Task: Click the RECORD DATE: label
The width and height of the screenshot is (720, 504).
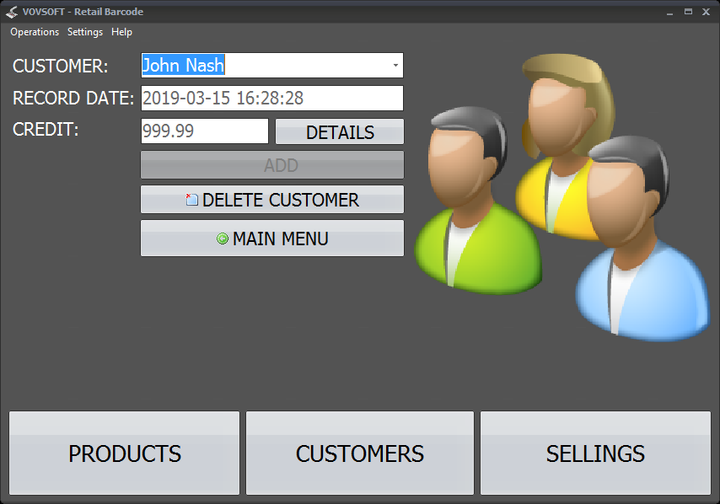Action: [73, 98]
